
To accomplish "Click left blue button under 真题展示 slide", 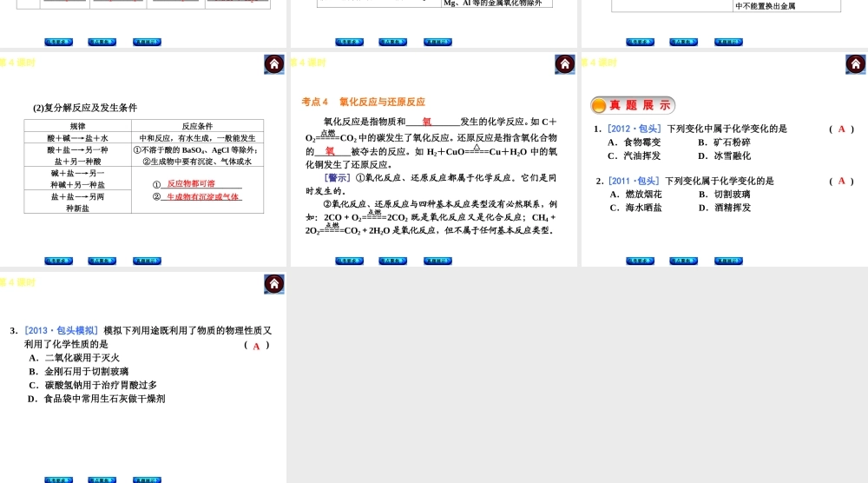I will tap(641, 261).
